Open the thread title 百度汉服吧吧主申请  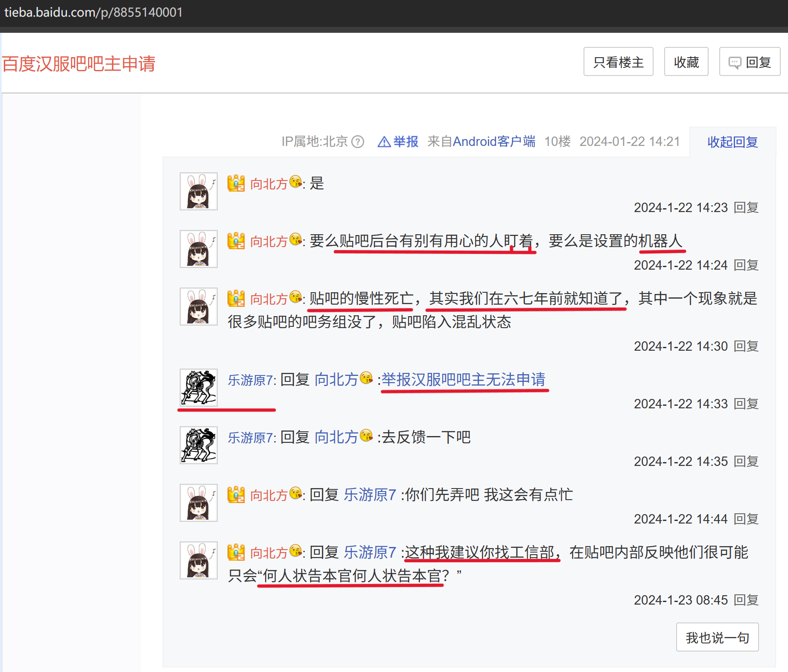pyautogui.click(x=79, y=64)
